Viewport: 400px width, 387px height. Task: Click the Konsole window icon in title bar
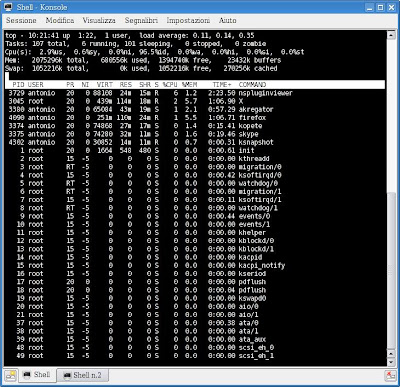[x=9, y=7]
